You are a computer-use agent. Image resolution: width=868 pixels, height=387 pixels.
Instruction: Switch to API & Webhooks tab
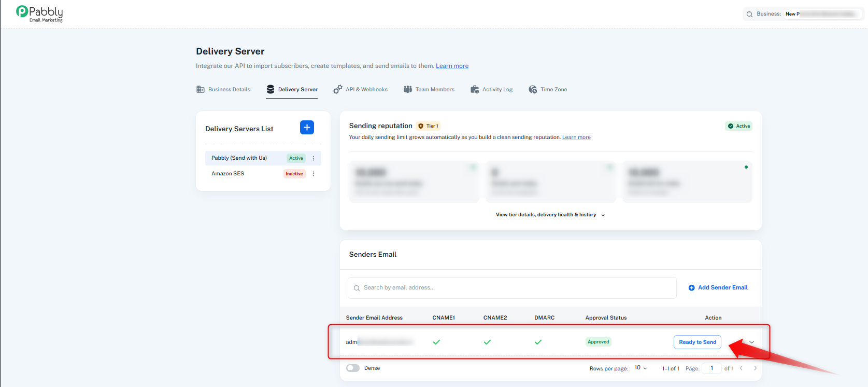coord(360,89)
